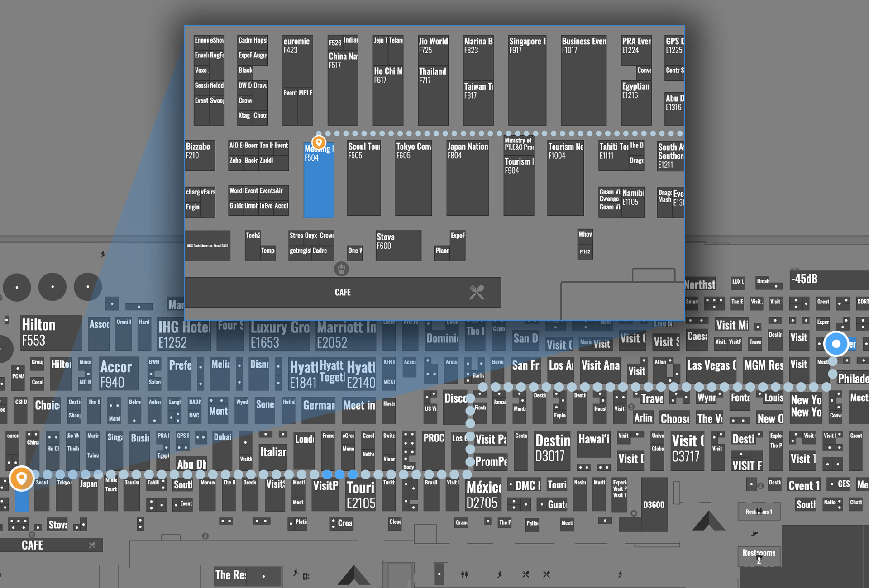Image resolution: width=869 pixels, height=588 pixels.
Task: Open the Hilton F553 booth
Action: [51, 332]
